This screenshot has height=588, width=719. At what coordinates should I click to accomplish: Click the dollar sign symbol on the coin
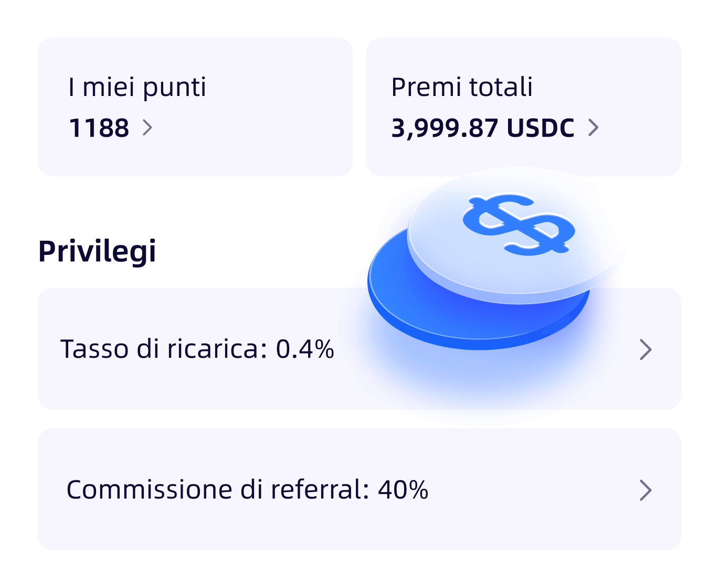pyautogui.click(x=519, y=224)
